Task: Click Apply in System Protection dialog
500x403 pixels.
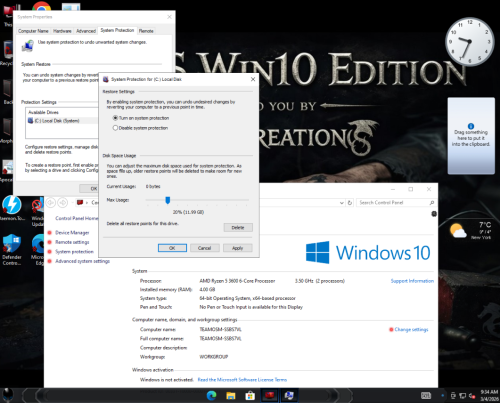Action: pos(237,248)
